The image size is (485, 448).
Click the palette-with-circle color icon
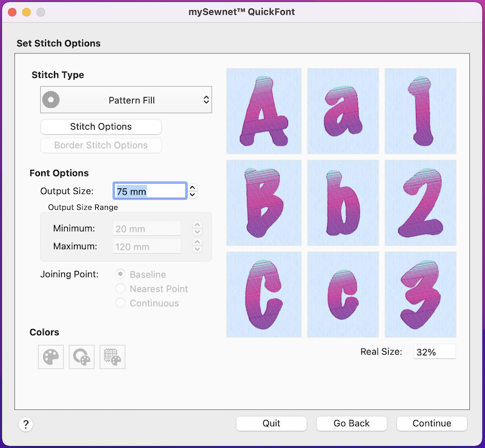[82, 357]
